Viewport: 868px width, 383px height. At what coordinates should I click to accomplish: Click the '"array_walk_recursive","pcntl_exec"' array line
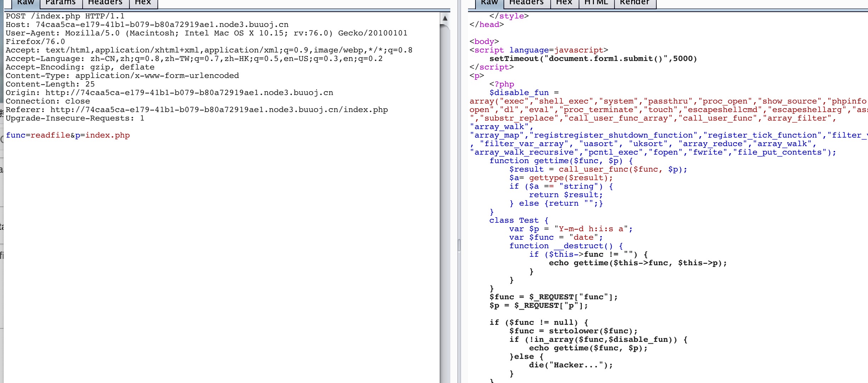coord(653,152)
